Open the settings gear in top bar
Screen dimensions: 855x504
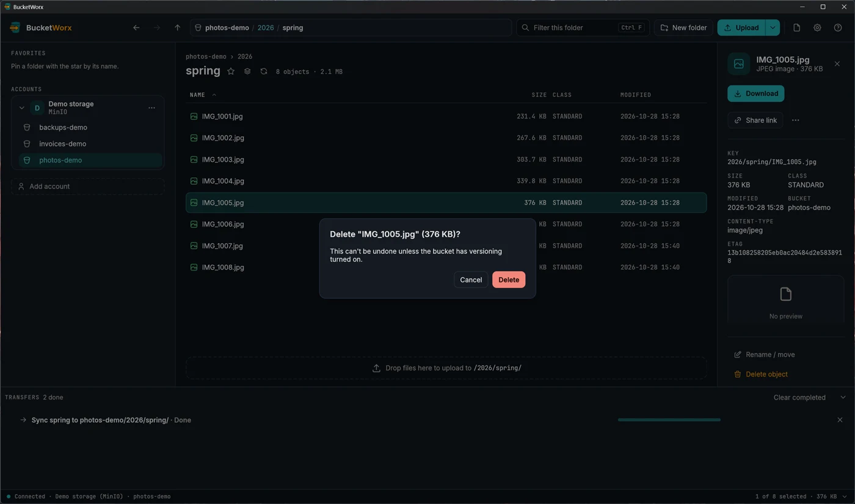[817, 27]
